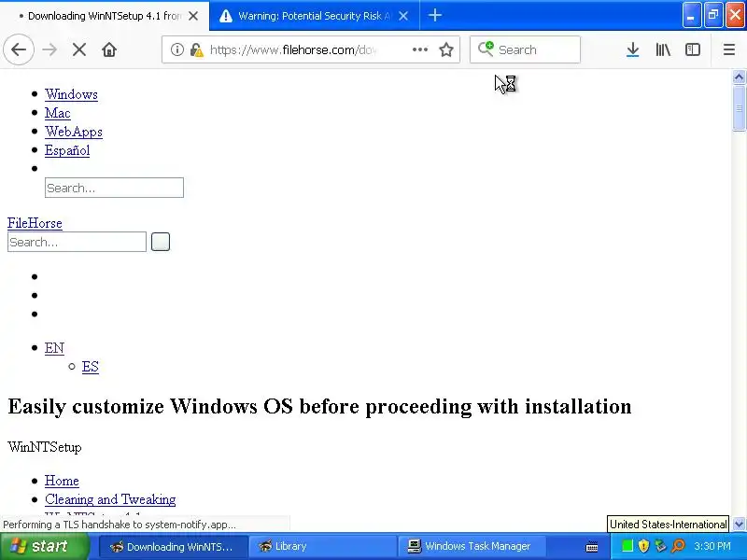Toggle the sidebar icon in toolbar

[x=693, y=49]
